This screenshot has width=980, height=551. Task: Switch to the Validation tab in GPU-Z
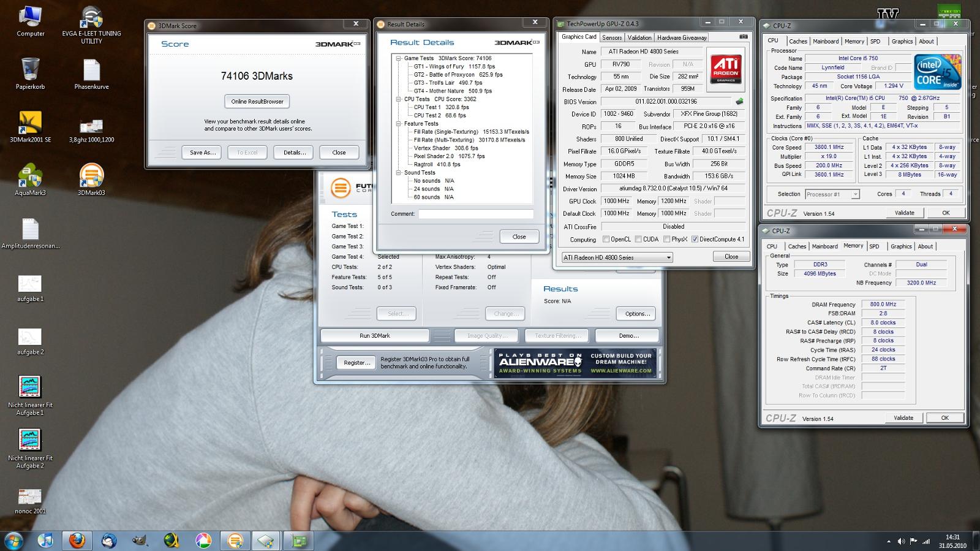click(x=639, y=37)
